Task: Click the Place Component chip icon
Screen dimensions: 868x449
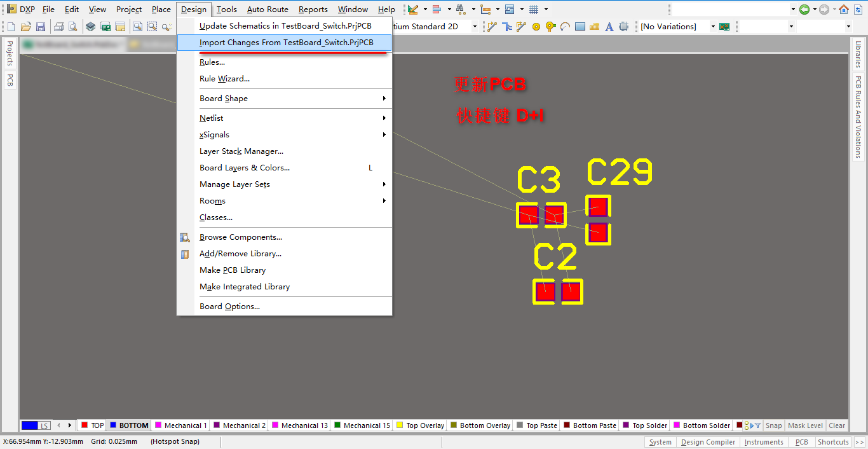Action: 624,27
